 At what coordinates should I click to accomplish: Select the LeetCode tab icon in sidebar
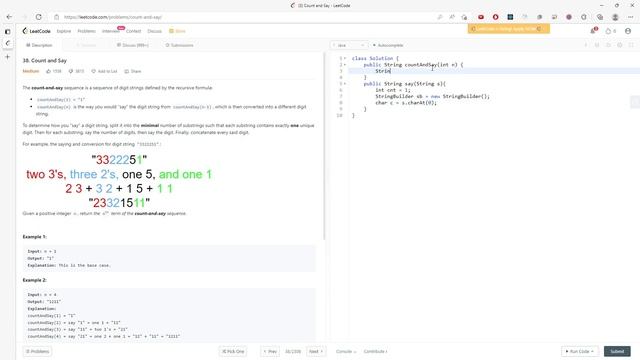click(x=7, y=43)
